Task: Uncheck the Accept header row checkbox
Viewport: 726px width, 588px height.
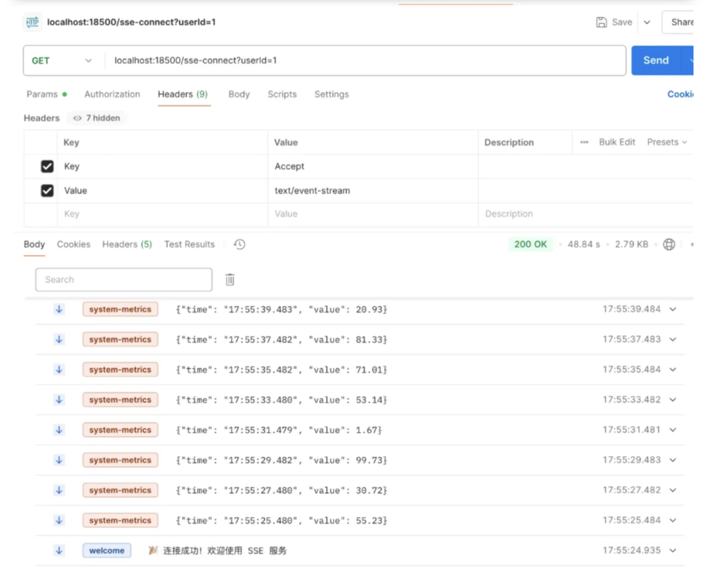Action: [48, 166]
